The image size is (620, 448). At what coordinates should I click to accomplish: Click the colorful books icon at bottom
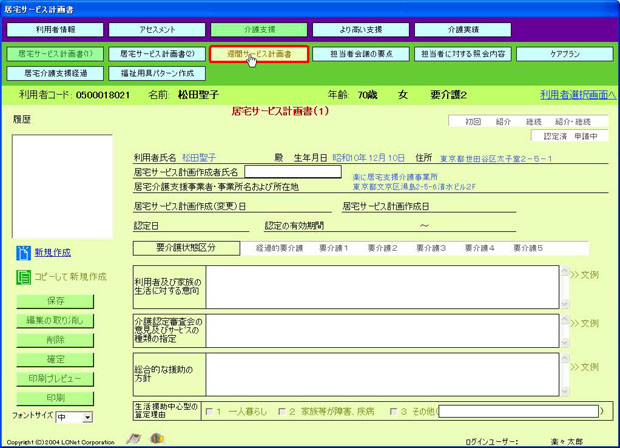(157, 438)
